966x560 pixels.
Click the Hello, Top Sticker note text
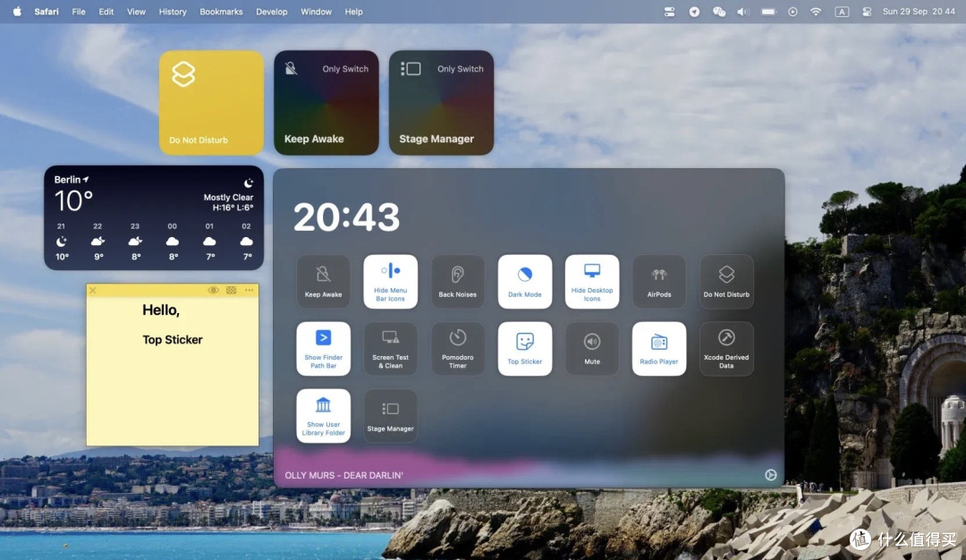tap(172, 324)
